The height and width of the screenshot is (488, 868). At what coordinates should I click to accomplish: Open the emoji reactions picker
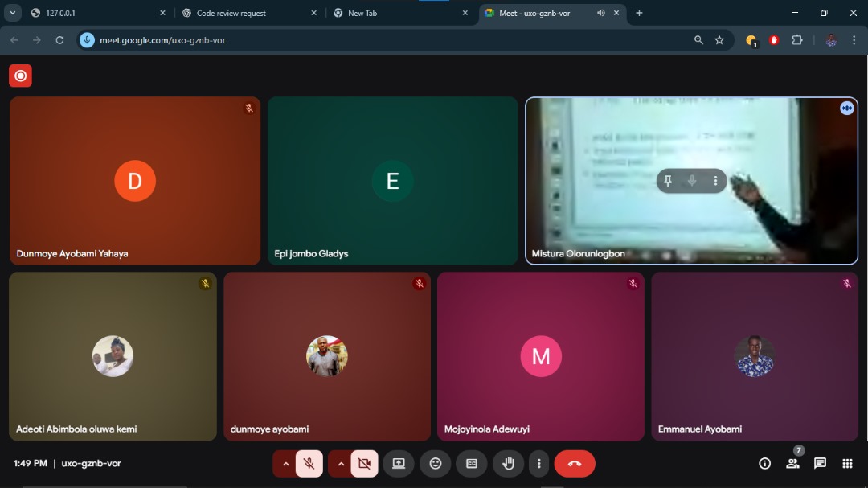(436, 464)
